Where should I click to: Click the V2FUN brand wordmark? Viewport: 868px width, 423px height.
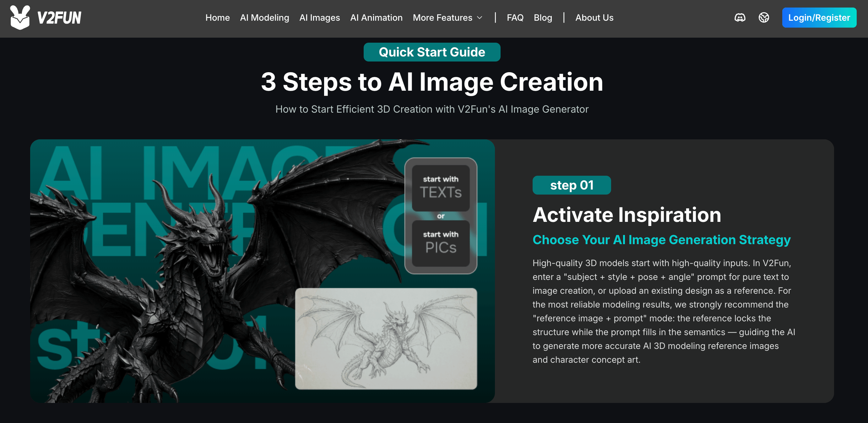coord(59,18)
